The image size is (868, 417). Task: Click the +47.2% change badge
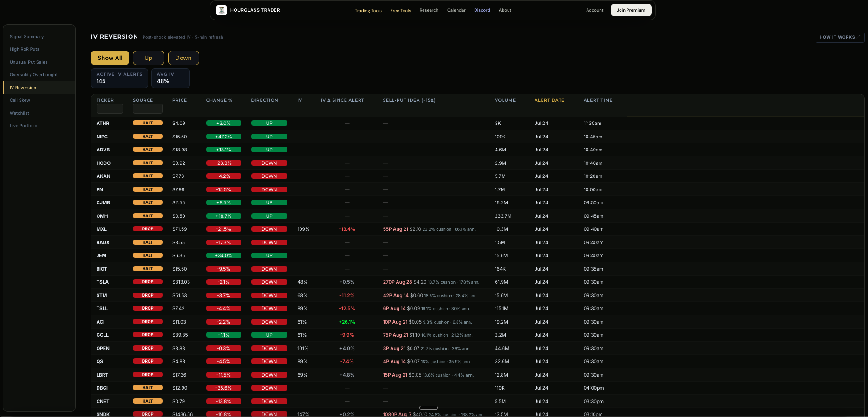224,137
